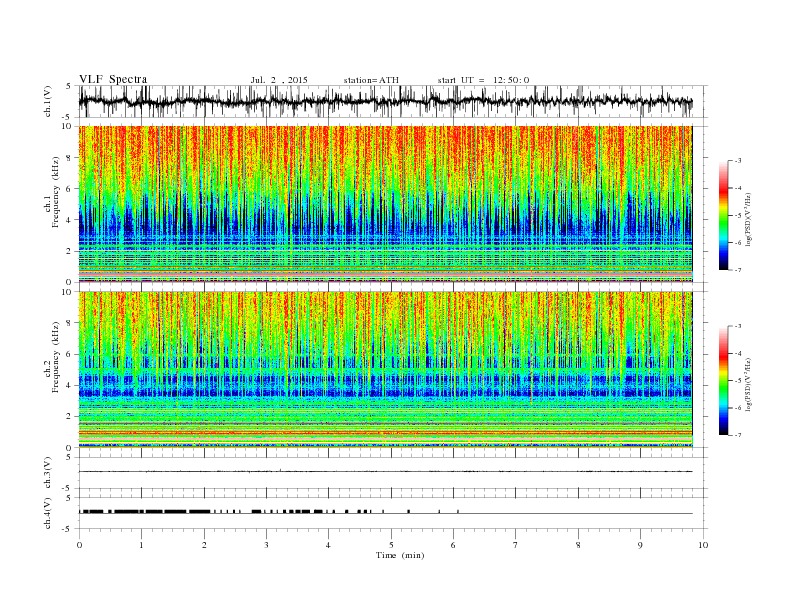This screenshot has width=792, height=612.
Task: Click time-axis tick label '0'
Action: 79,546
